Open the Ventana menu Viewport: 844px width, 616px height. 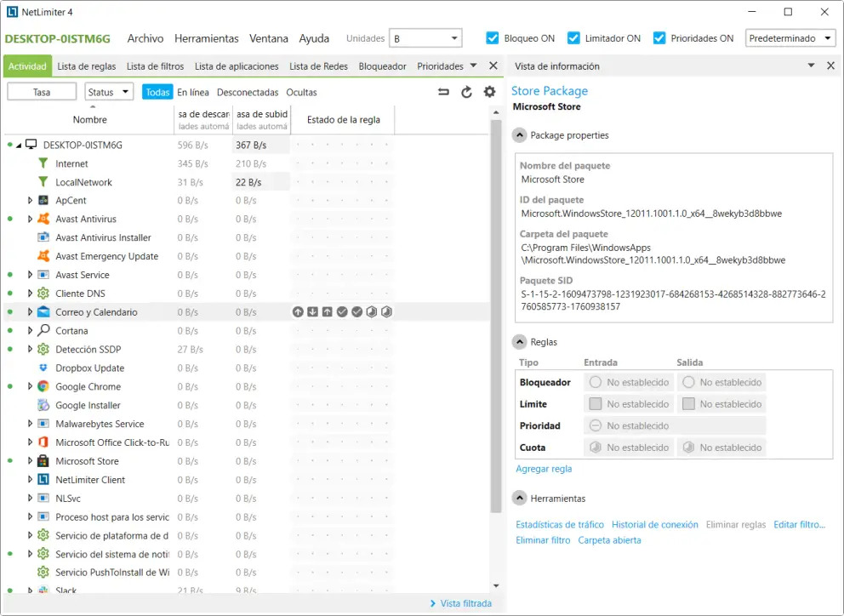268,38
